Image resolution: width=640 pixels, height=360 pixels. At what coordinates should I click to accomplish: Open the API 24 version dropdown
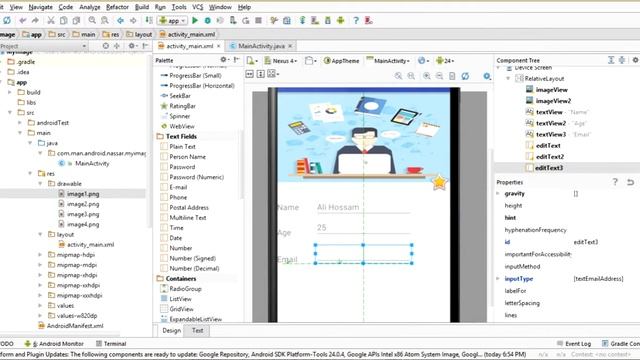[445, 60]
